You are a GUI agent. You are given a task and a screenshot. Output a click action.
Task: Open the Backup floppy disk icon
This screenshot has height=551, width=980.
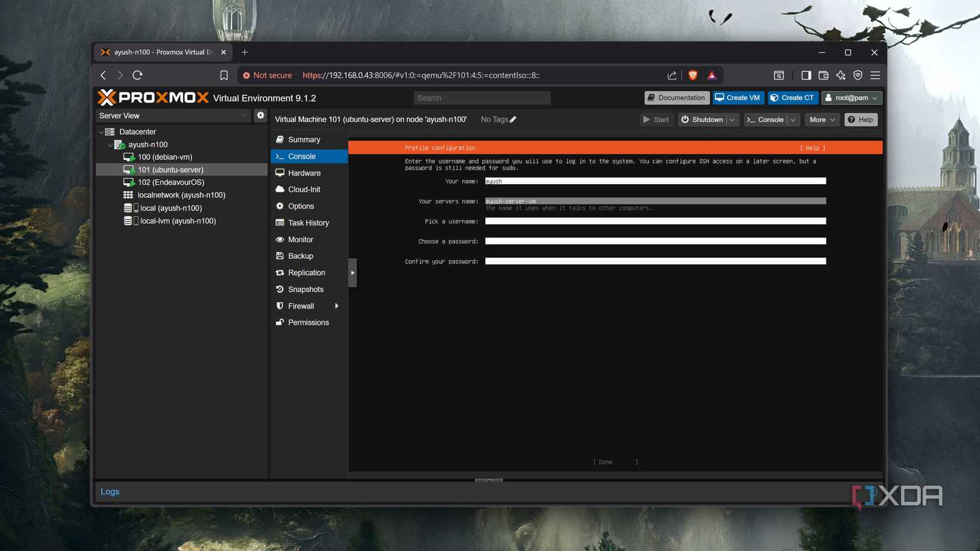tap(280, 256)
